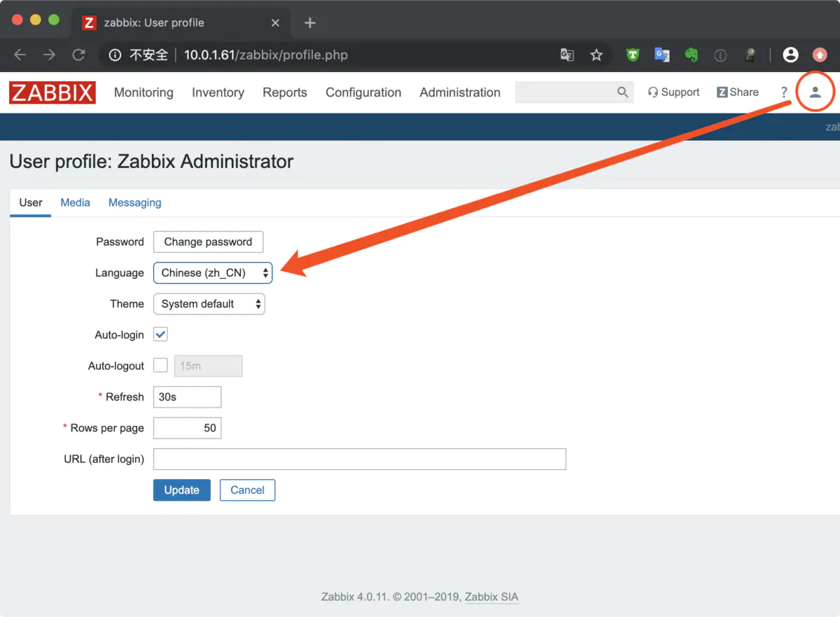Viewport: 840px width, 617px height.
Task: Reload the page
Action: (x=78, y=55)
